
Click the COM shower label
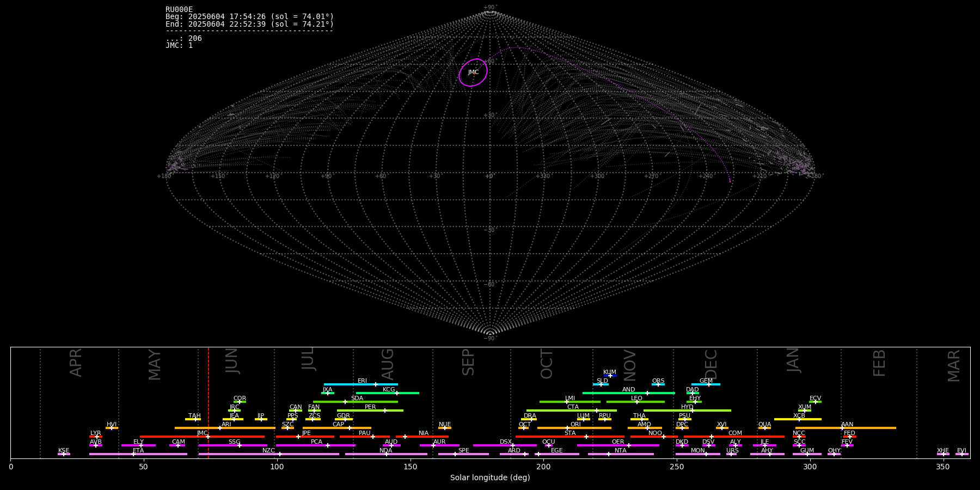(735, 433)
